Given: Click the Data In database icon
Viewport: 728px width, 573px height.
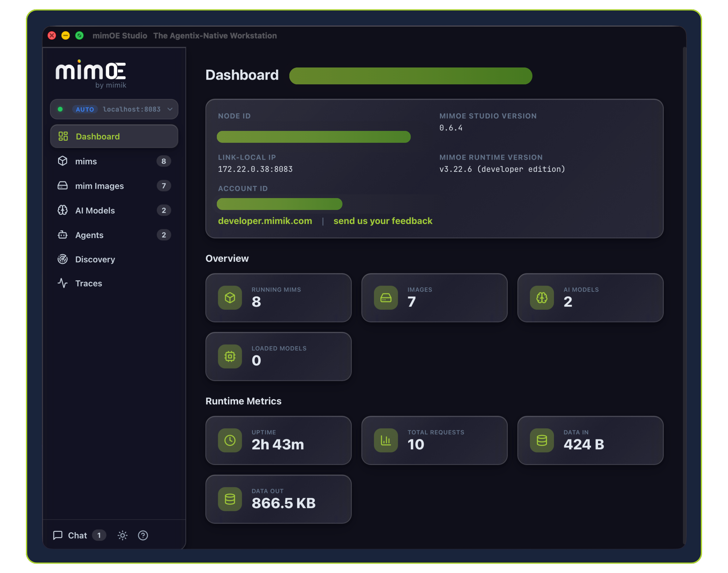Looking at the screenshot, I should (x=542, y=441).
